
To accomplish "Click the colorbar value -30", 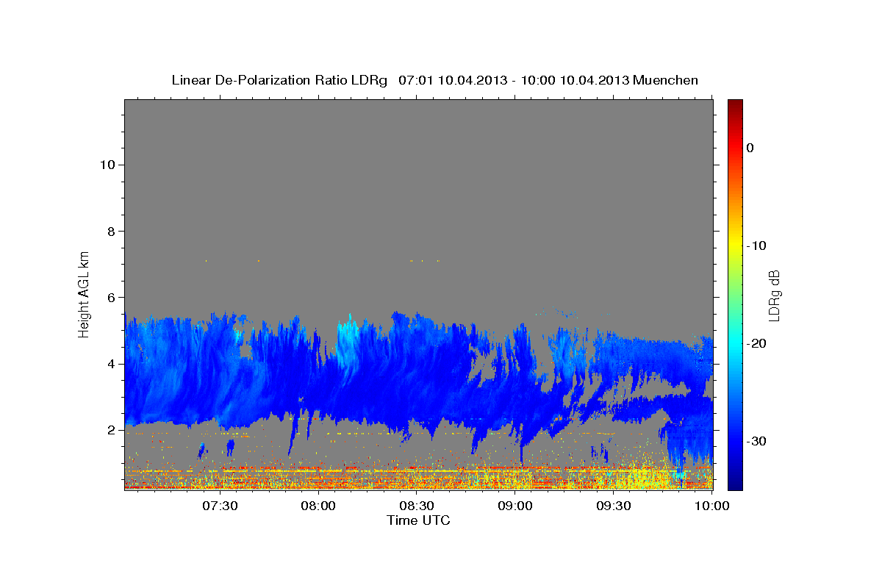I will point(756,441).
